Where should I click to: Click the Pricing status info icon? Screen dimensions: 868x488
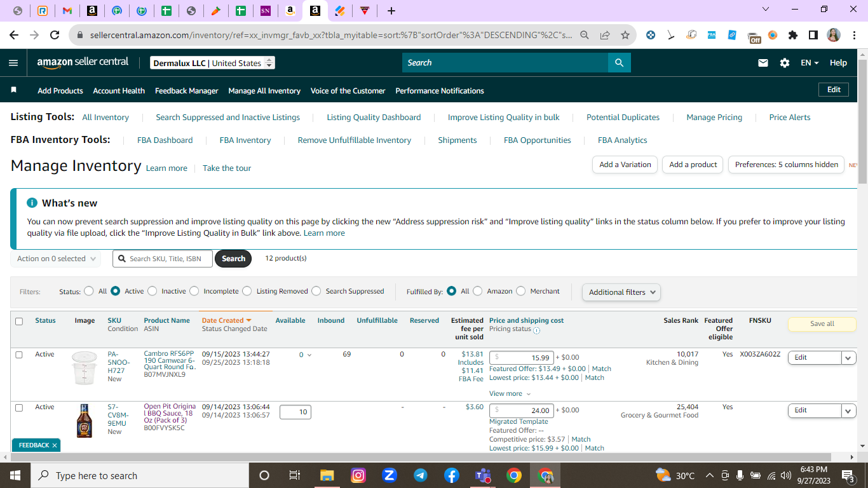click(x=536, y=330)
